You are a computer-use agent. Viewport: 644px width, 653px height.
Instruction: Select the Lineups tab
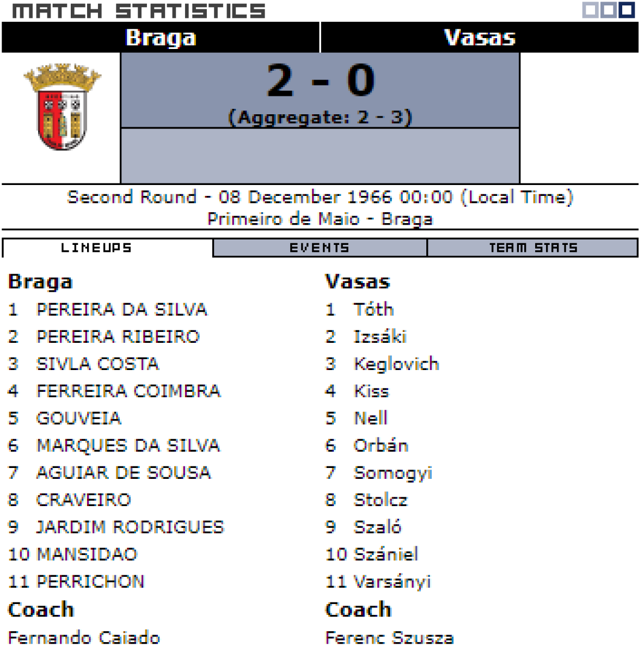(x=96, y=248)
